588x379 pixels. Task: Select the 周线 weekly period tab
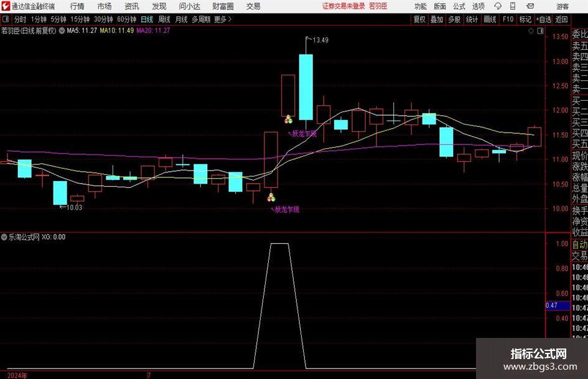(164, 19)
